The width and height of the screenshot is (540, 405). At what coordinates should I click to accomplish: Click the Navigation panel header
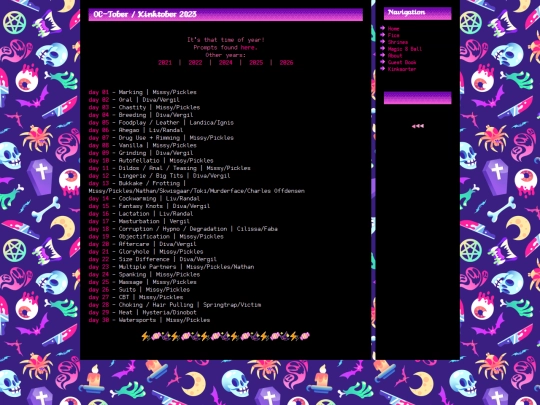pos(417,13)
